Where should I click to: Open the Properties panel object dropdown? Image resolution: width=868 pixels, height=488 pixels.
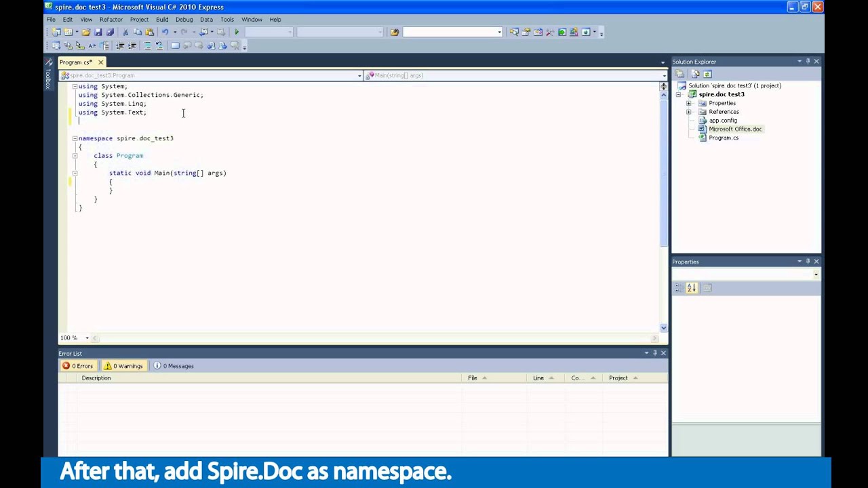pos(816,274)
